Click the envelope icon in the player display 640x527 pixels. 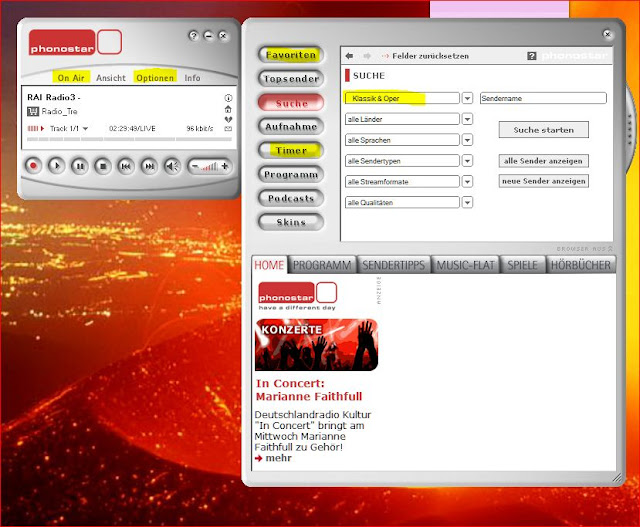coord(228,129)
